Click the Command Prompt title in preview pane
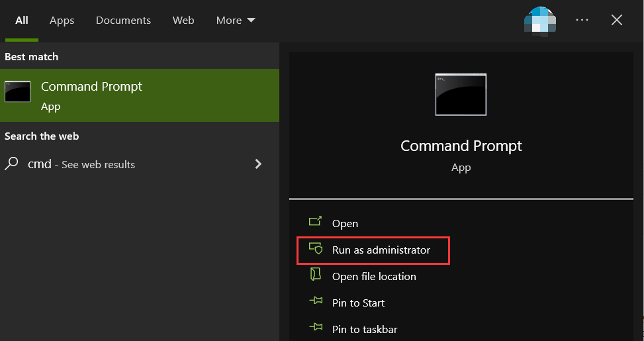Viewport: 644px width, 341px height. point(461,146)
